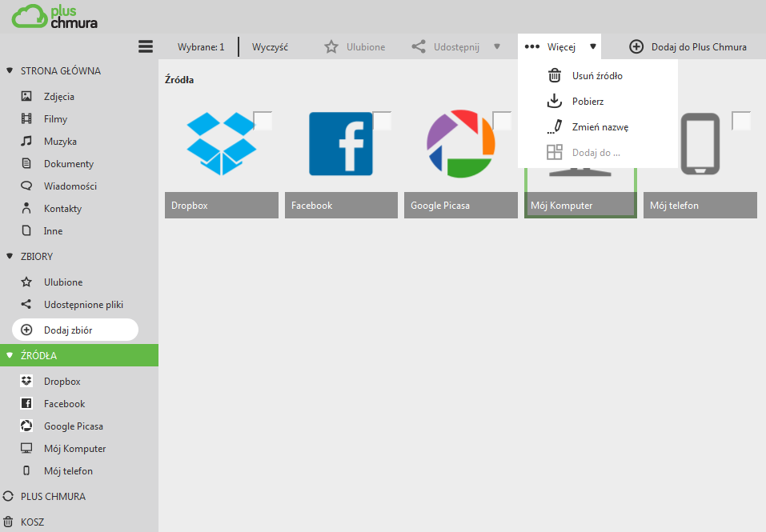Click the Ulubione toolbar label
The width and height of the screenshot is (766, 532).
pyautogui.click(x=366, y=47)
